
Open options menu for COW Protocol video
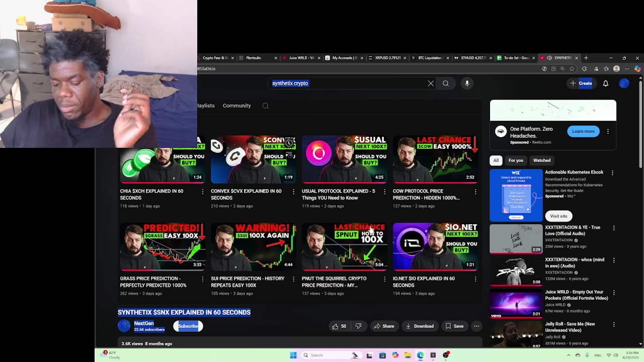475,192
